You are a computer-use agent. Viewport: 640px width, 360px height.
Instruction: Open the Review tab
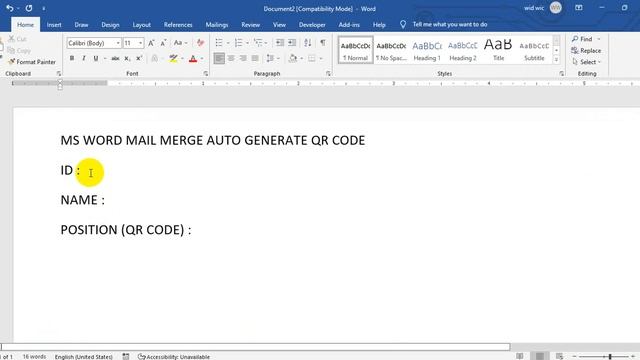pos(251,25)
